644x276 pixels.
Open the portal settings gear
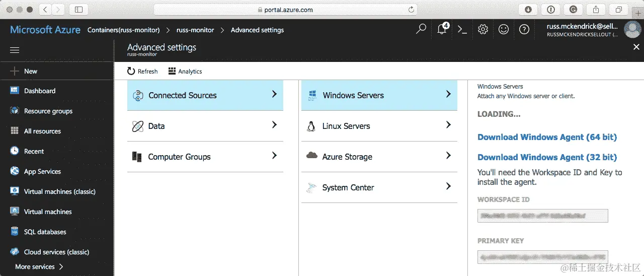(483, 29)
